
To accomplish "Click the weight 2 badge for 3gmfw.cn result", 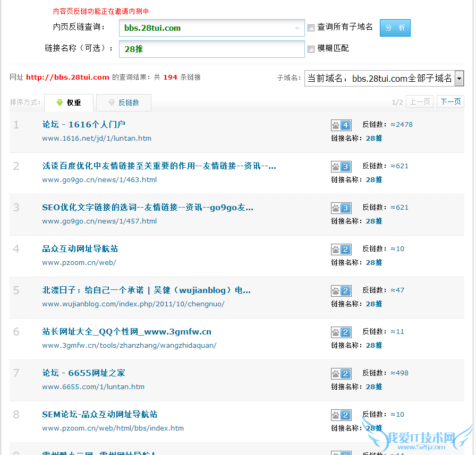I will [341, 332].
